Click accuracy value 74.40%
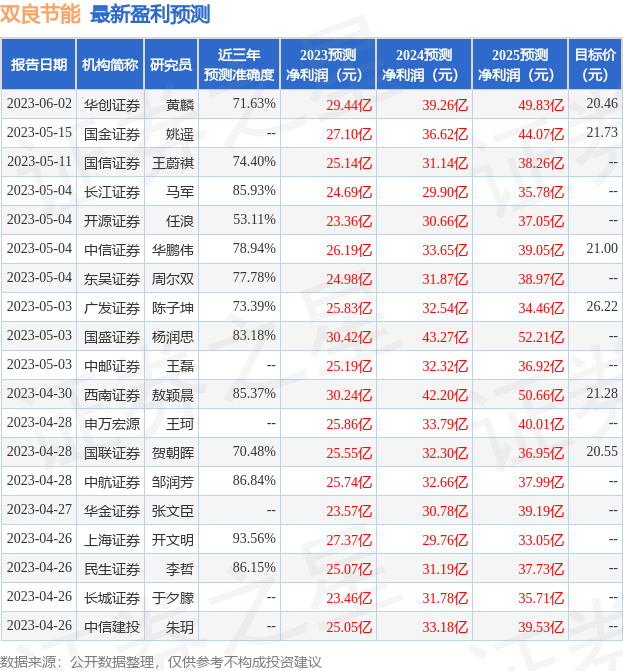This screenshot has height=671, width=623. coord(254,161)
